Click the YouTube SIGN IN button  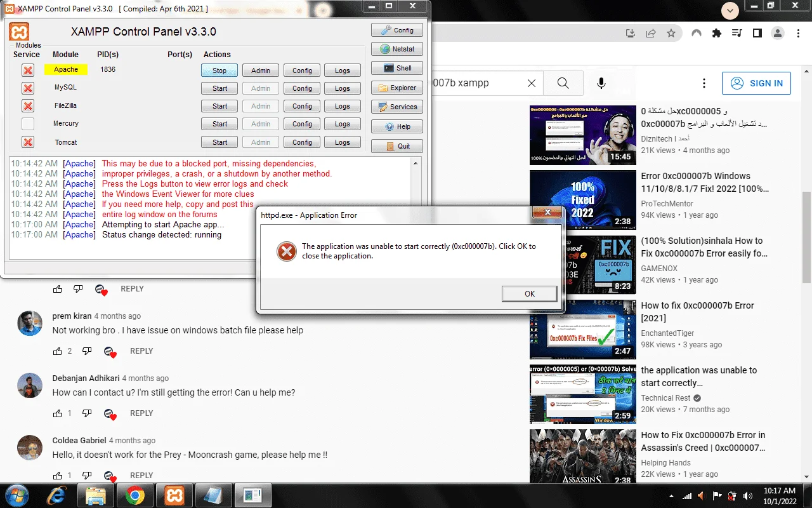[x=757, y=83]
